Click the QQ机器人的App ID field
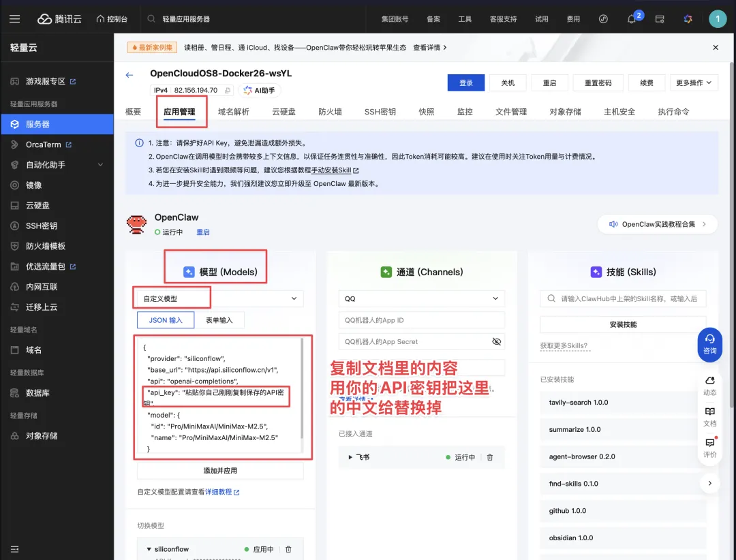The image size is (736, 560). pyautogui.click(x=422, y=320)
